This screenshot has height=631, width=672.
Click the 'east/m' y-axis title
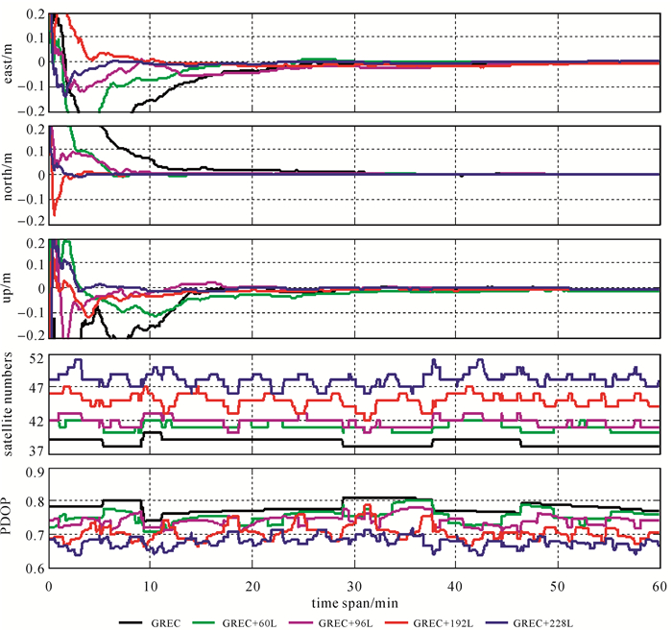point(10,62)
